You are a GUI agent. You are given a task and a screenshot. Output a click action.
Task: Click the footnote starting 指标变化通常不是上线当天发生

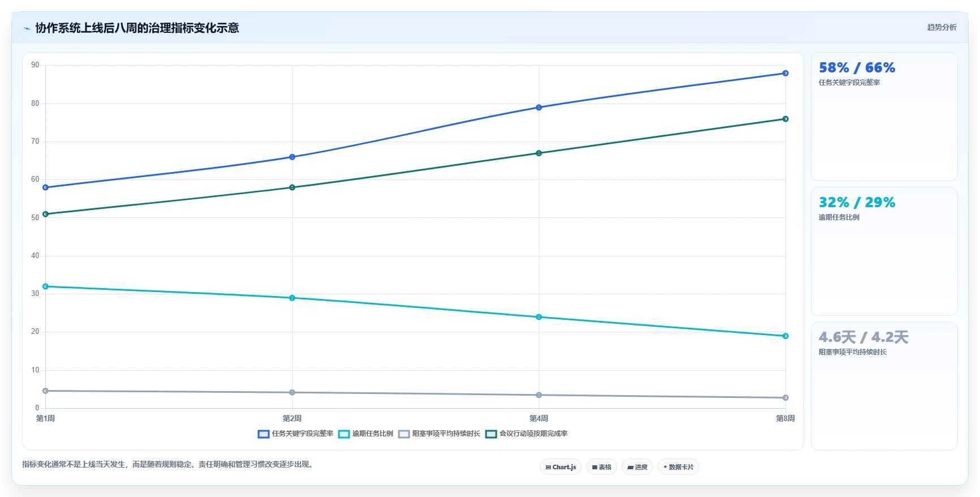(x=167, y=464)
